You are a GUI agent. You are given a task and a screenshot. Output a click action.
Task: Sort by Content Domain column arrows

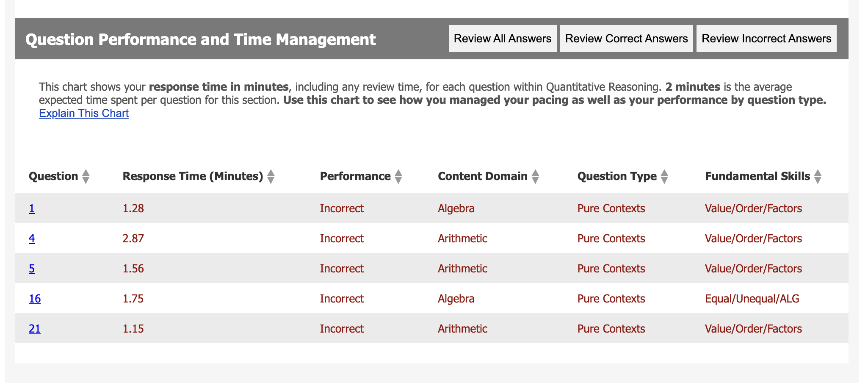pyautogui.click(x=535, y=176)
